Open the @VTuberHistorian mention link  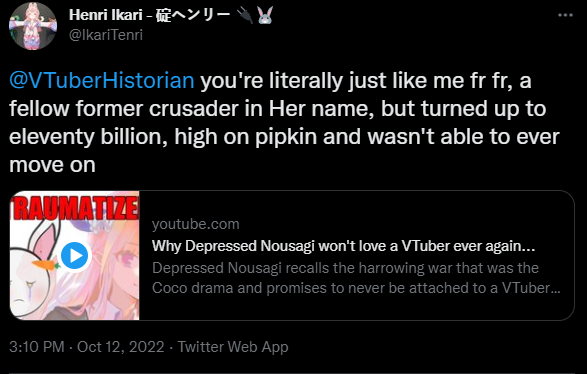(x=101, y=80)
